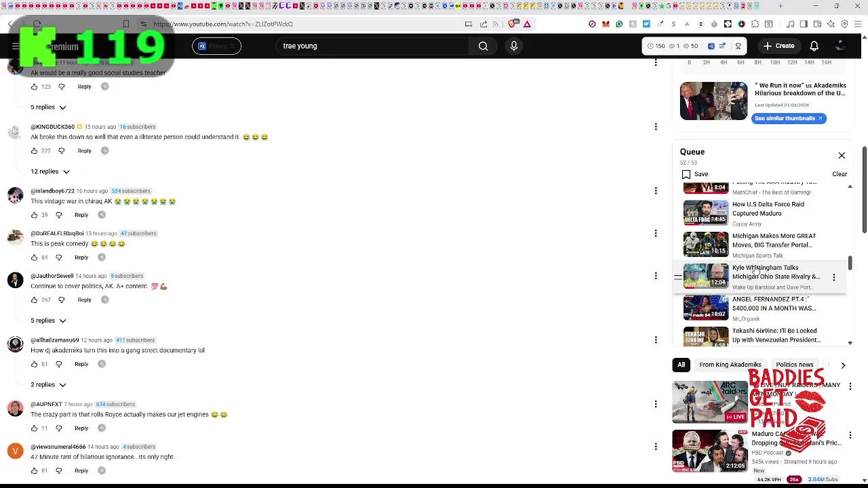The width and height of the screenshot is (868, 488).
Task: Open ANGEL FERNANDEZ PT.4 queue video thumbnail
Action: pos(705,308)
